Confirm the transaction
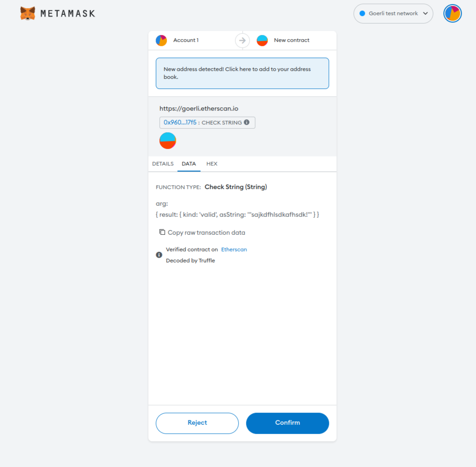Screen dimensions: 476x467 click(287, 423)
